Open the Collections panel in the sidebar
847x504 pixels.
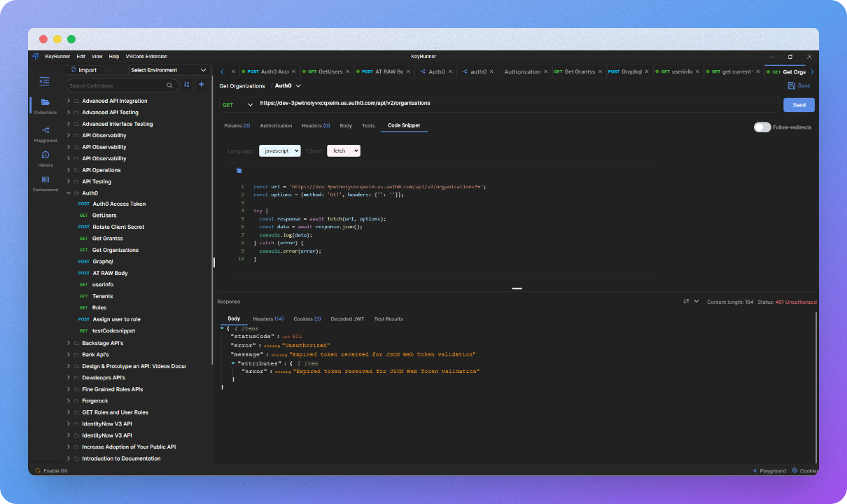pos(45,106)
